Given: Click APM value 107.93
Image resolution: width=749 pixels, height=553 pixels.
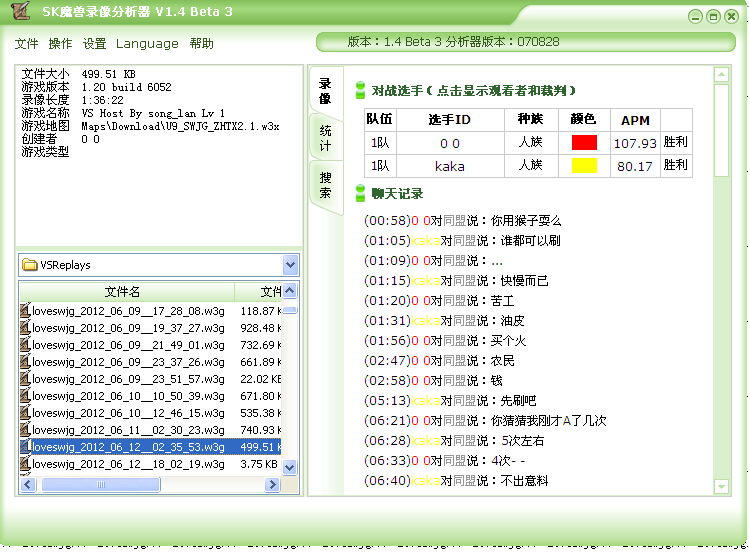Looking at the screenshot, I should pyautogui.click(x=635, y=143).
